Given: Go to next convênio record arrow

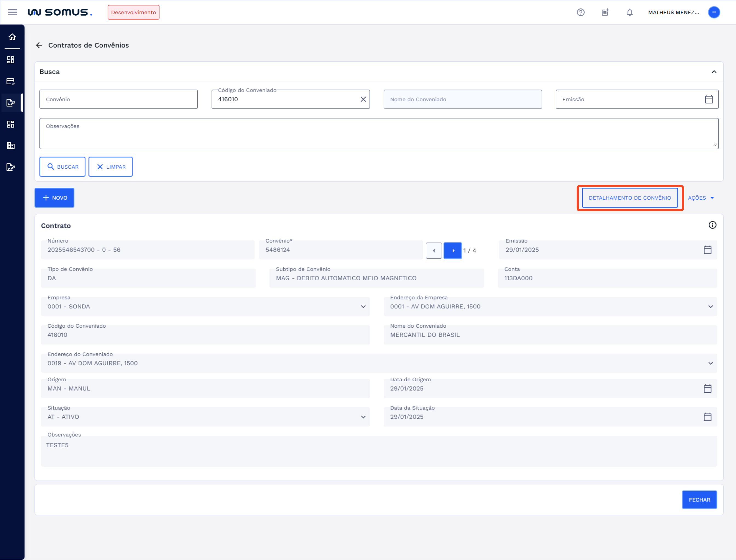Looking at the screenshot, I should (453, 251).
